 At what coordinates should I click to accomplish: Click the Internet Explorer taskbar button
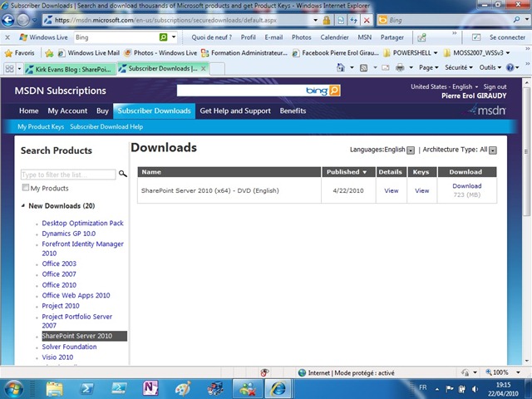[x=278, y=389]
